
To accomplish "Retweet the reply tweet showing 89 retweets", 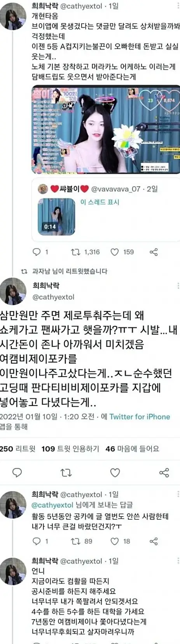I will 75,541.
